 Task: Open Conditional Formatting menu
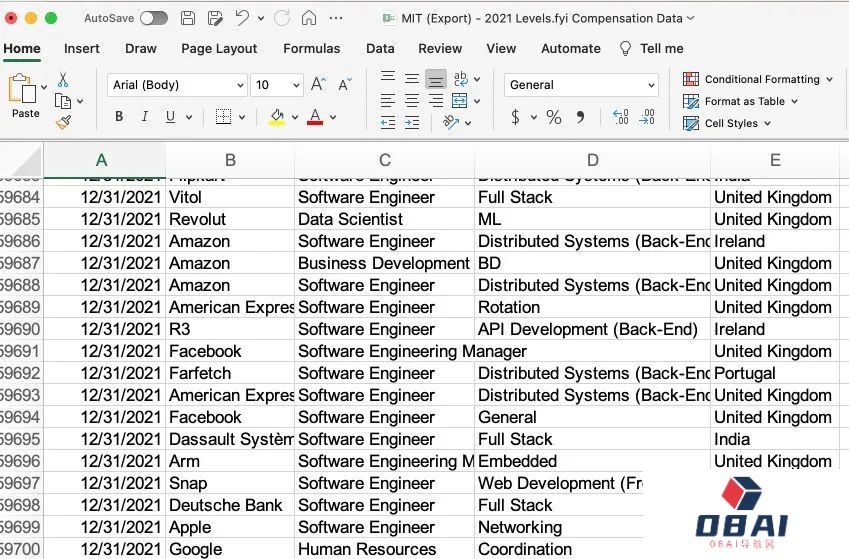click(x=757, y=80)
